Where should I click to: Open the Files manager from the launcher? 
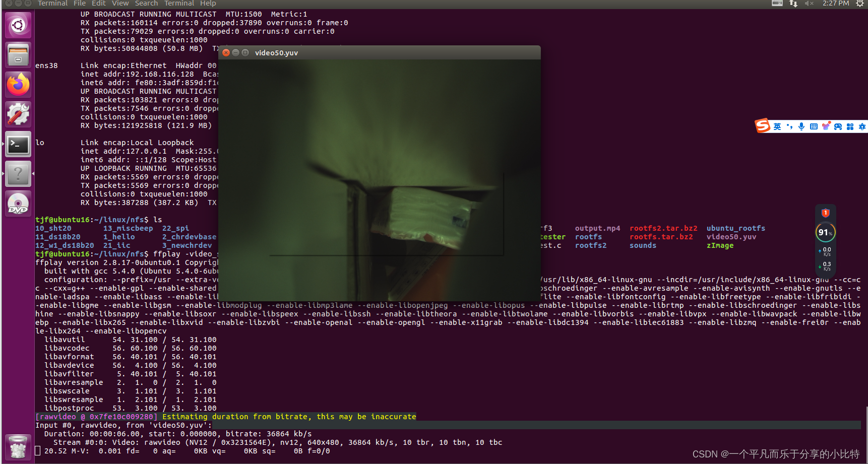(18, 55)
